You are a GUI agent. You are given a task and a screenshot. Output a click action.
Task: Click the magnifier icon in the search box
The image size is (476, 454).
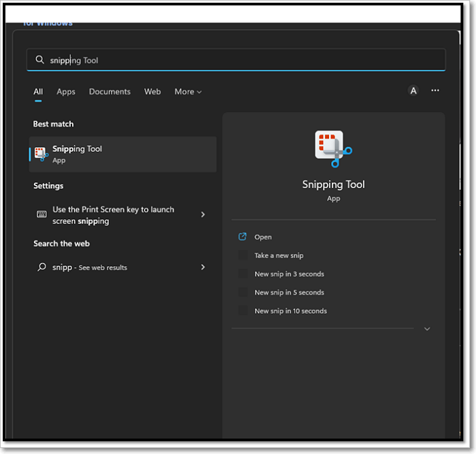[40, 60]
